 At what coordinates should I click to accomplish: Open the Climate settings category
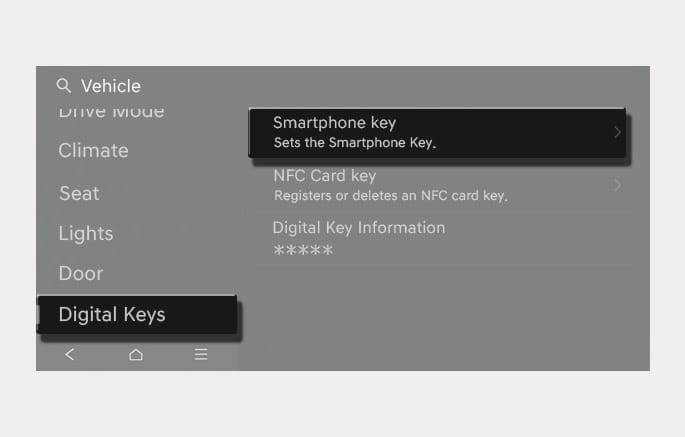pos(93,151)
